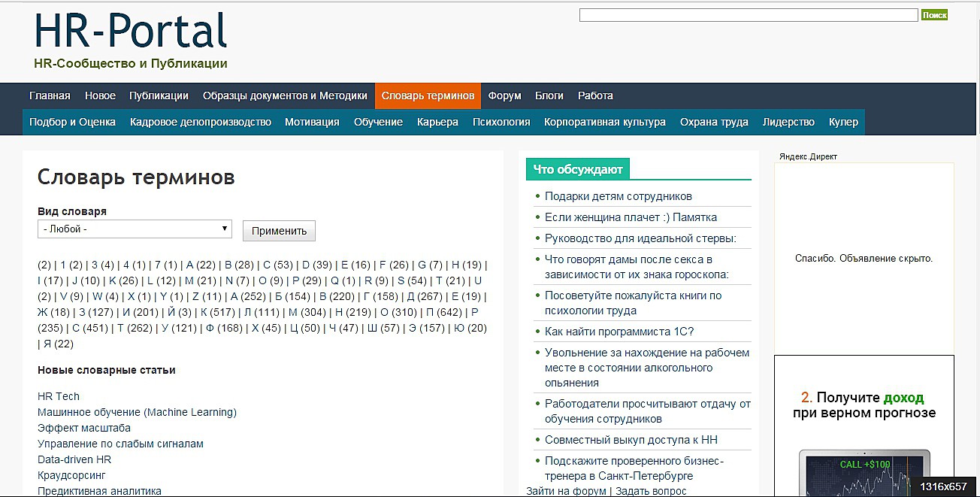Screen dimensions: 980x497
Task: Click the Что обсуждают heading tab
Action: pos(578,169)
